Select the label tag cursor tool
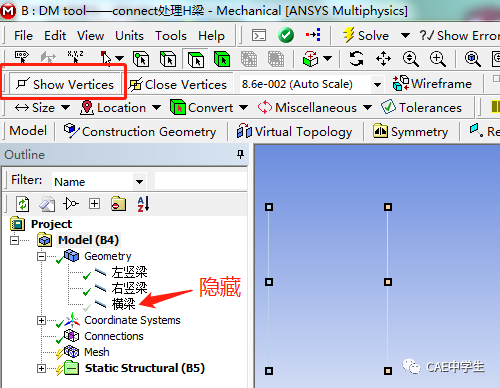The width and height of the screenshot is (500, 388). (22, 58)
